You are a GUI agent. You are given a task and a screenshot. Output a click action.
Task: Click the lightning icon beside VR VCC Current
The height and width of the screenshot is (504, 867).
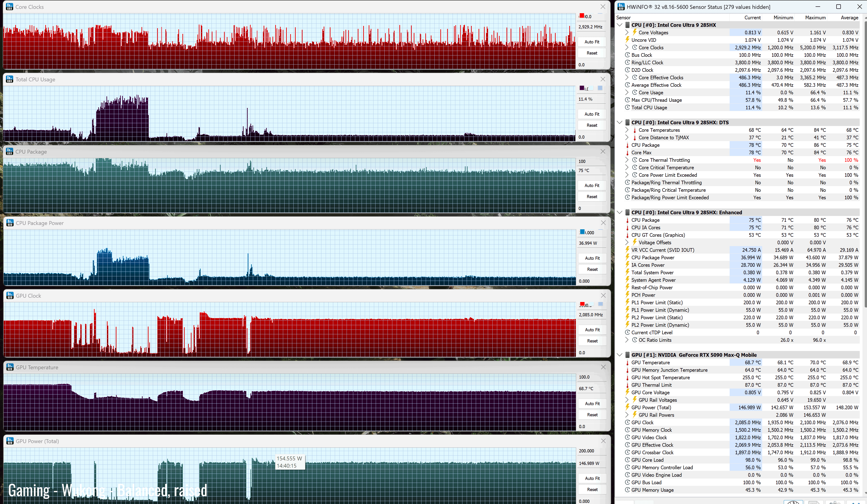pos(628,250)
